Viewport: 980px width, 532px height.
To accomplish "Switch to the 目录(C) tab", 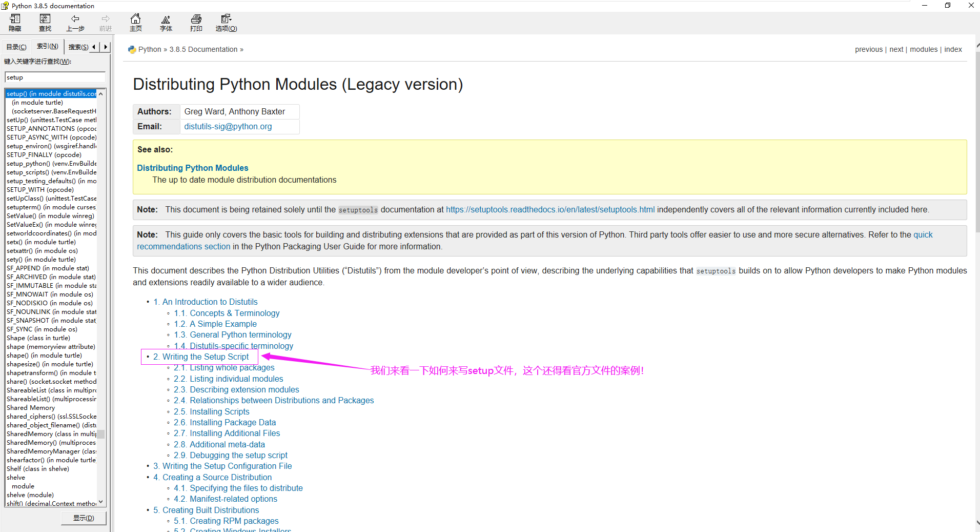I will (x=16, y=46).
